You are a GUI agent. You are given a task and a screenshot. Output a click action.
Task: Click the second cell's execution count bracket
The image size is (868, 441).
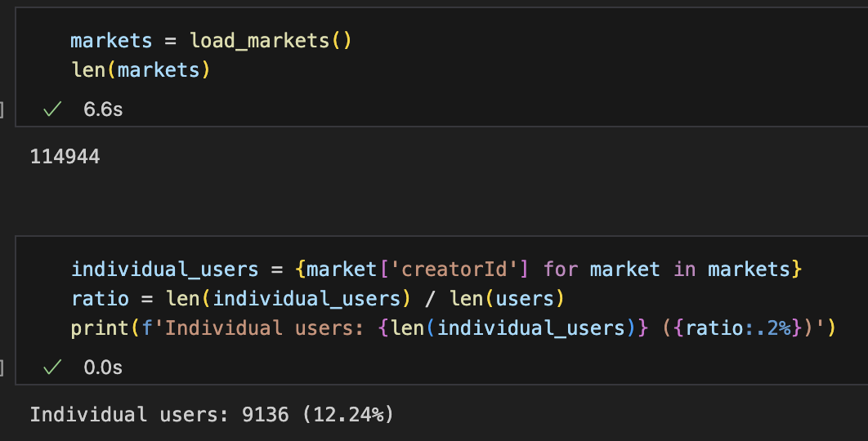[2, 367]
